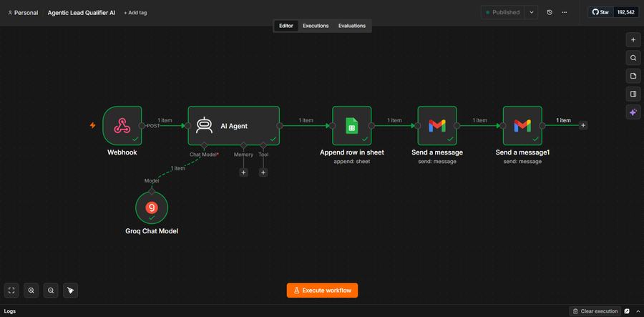This screenshot has height=317, width=644.
Task: Click the GitHub Star button
Action: click(601, 12)
